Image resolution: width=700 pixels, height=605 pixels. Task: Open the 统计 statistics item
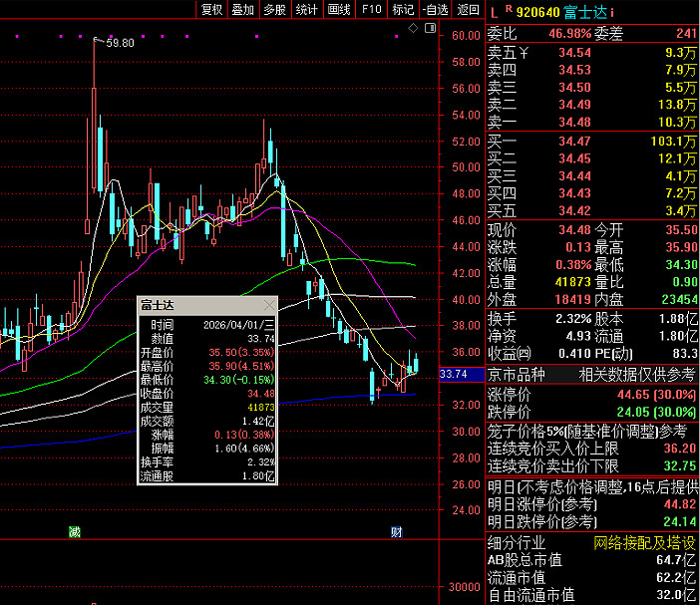307,9
